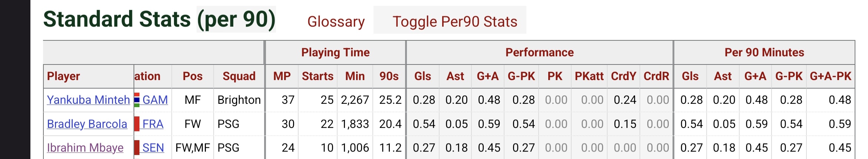This screenshot has height=159, width=868.
Task: Toggle Per90 Stats view
Action: pos(455,21)
